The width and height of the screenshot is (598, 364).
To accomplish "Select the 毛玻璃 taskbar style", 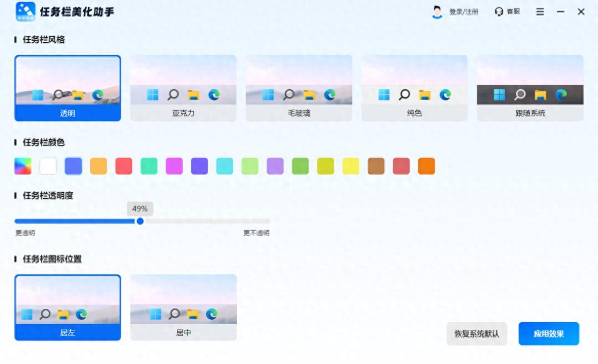I will click(x=299, y=88).
